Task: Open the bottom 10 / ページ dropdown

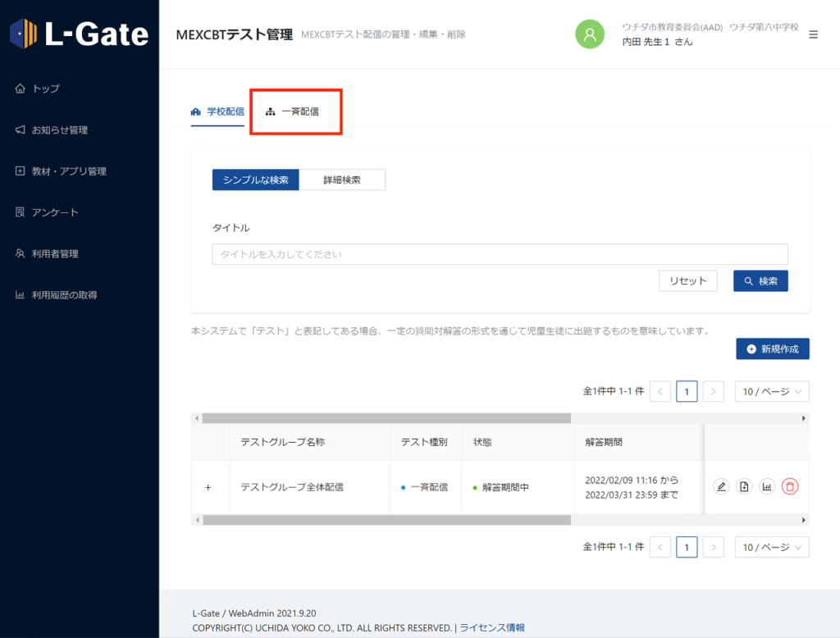Action: 771,547
